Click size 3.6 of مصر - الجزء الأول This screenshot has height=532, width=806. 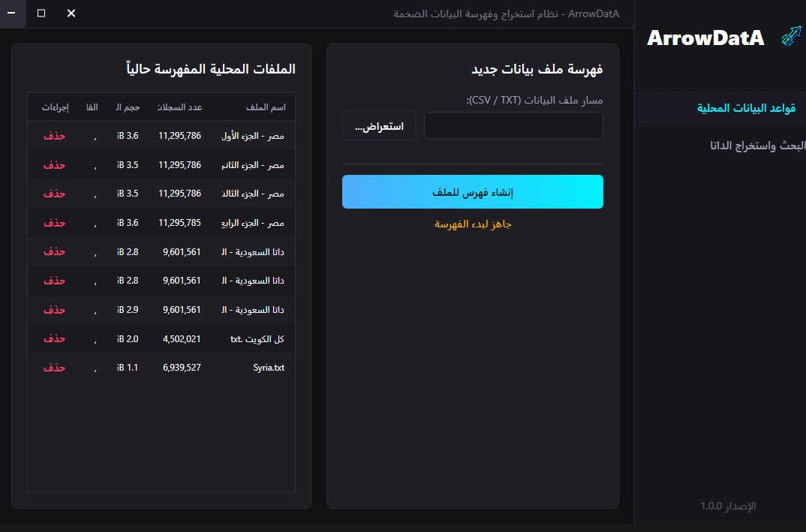[x=128, y=136]
